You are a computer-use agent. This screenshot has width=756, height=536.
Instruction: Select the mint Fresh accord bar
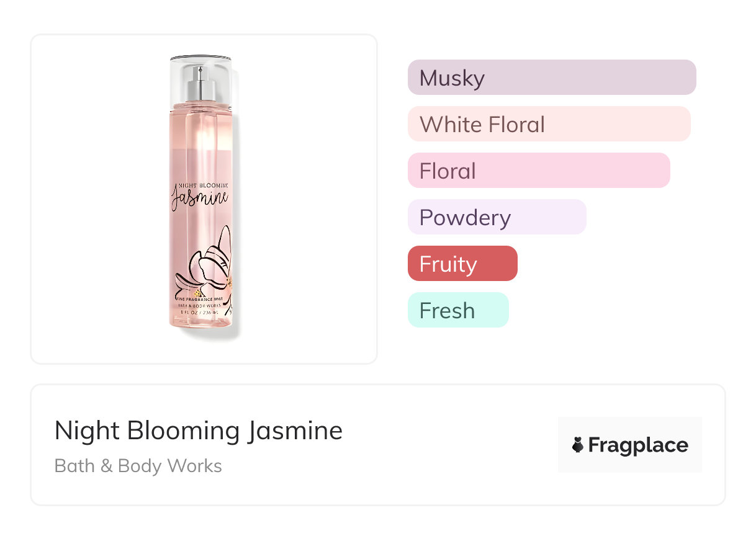(457, 310)
